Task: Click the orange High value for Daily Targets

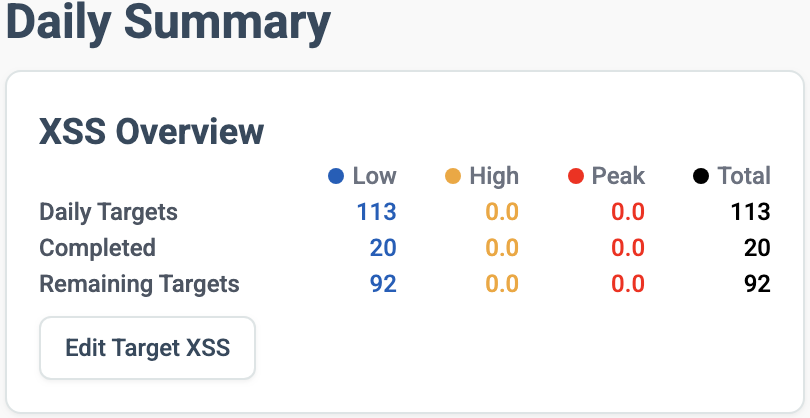Action: point(502,212)
